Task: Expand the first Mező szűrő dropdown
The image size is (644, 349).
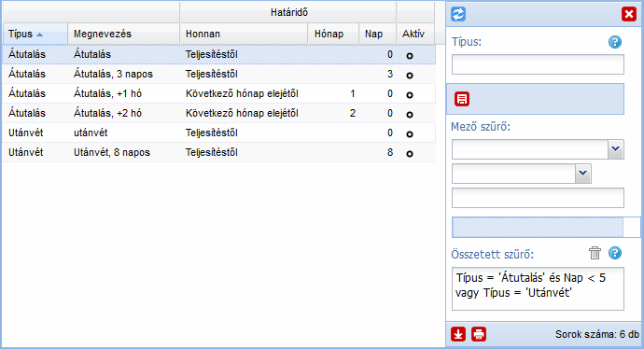Action: coord(615,149)
